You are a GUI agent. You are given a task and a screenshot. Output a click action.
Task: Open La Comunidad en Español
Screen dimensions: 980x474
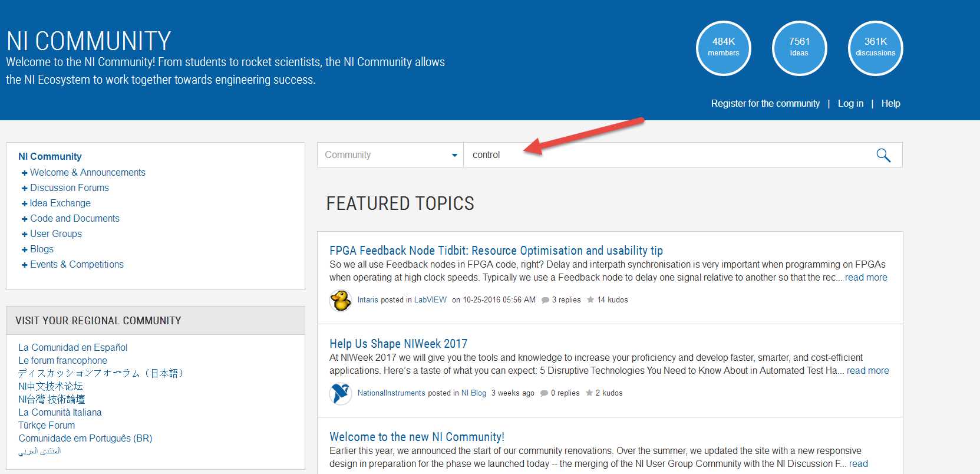click(73, 347)
